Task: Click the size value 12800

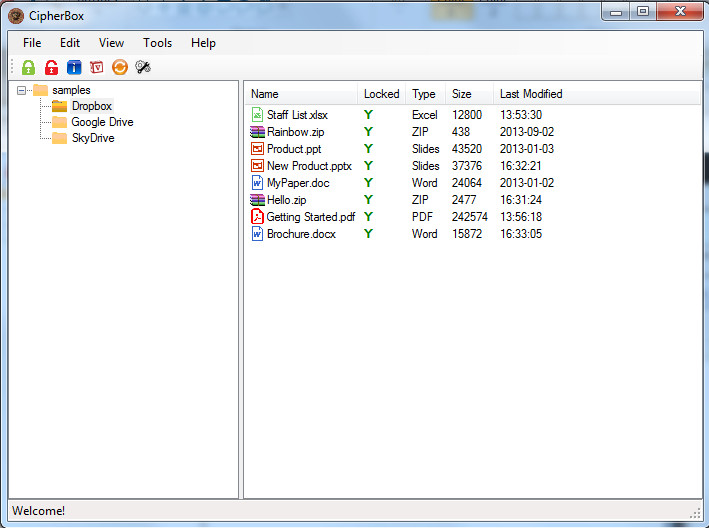Action: point(467,115)
